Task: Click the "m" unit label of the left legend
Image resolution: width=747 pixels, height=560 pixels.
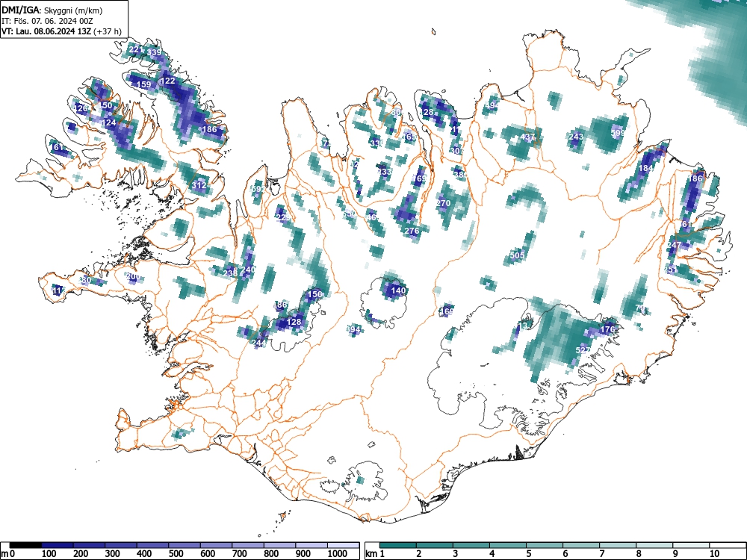Action: point(4,554)
